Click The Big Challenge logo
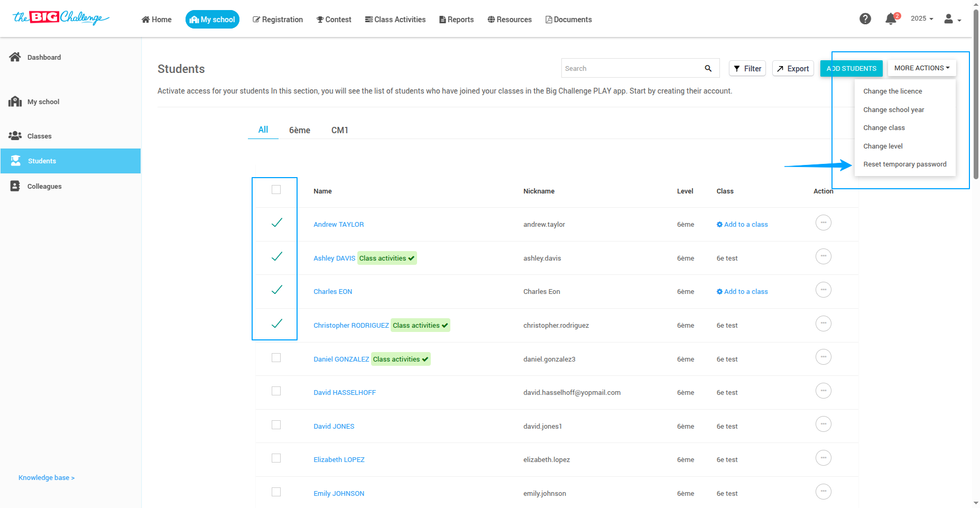 [61, 18]
